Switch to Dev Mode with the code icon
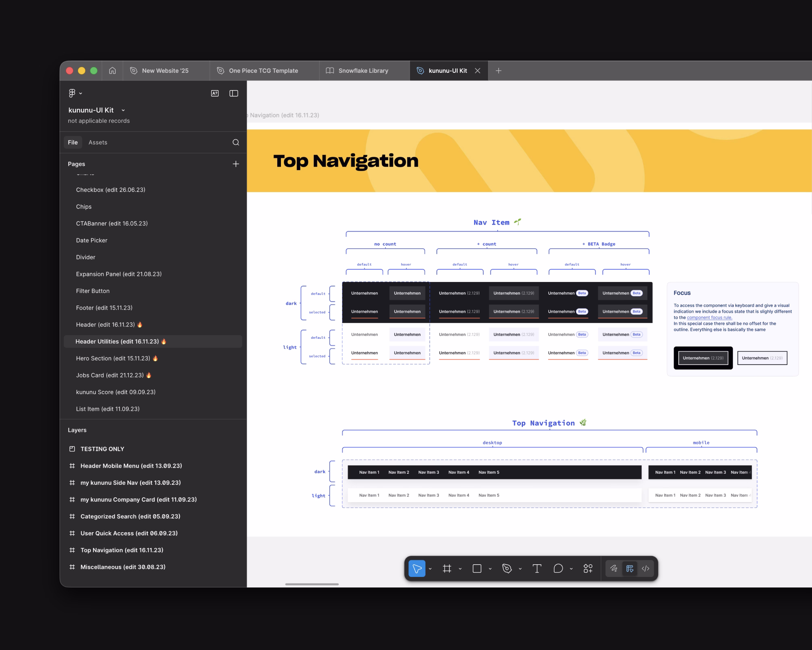 [x=646, y=568]
